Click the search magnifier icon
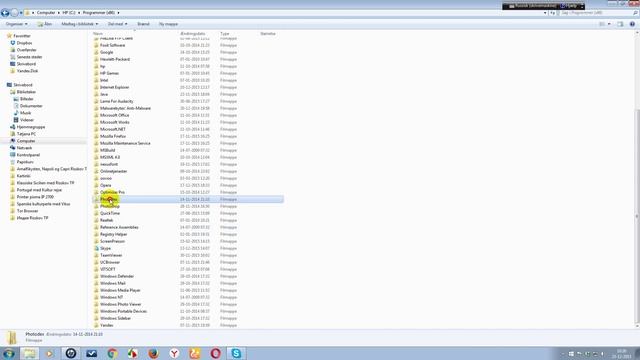The image size is (640, 360). 636,13
